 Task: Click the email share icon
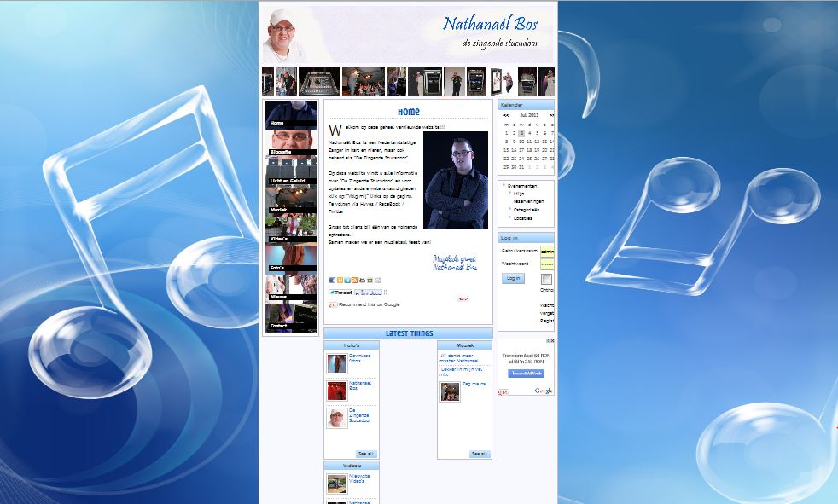(x=377, y=280)
